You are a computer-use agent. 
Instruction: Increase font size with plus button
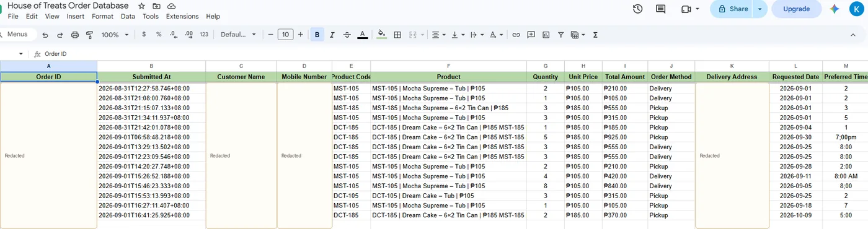click(x=301, y=35)
